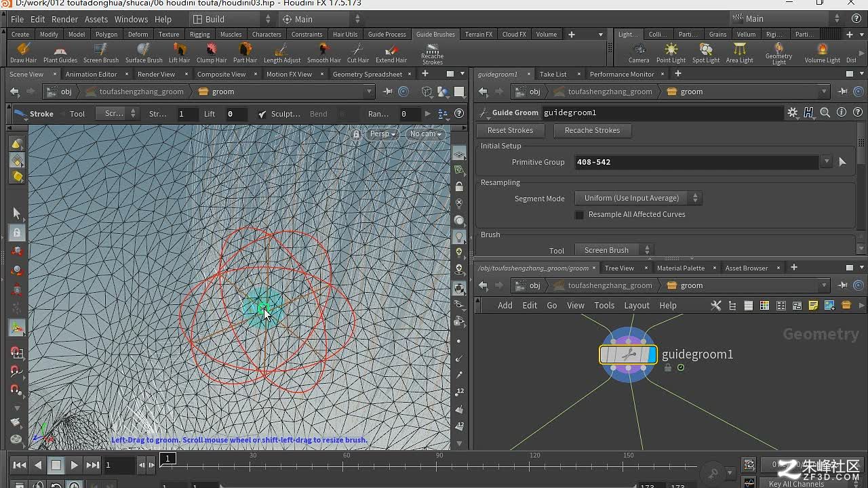868x488 pixels.
Task: Toggle pin on network editor path bar
Action: coord(843,285)
